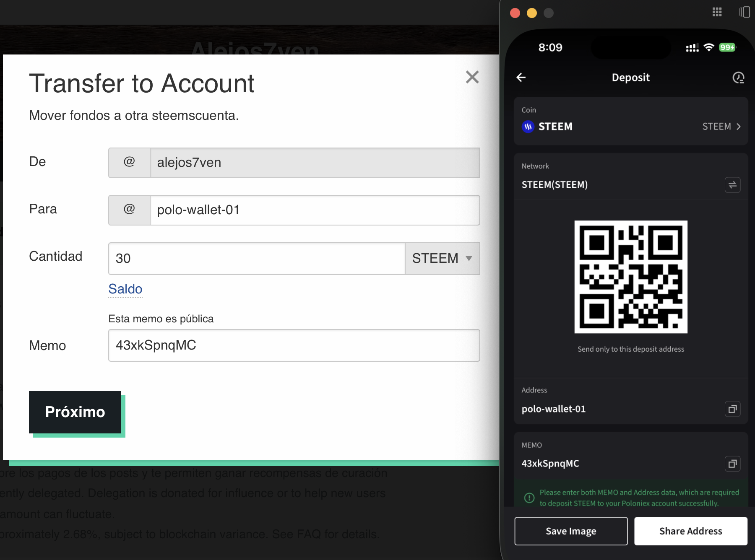This screenshot has width=755, height=560.
Task: Copy the 43xkSpnqMC memo
Action: point(733,464)
